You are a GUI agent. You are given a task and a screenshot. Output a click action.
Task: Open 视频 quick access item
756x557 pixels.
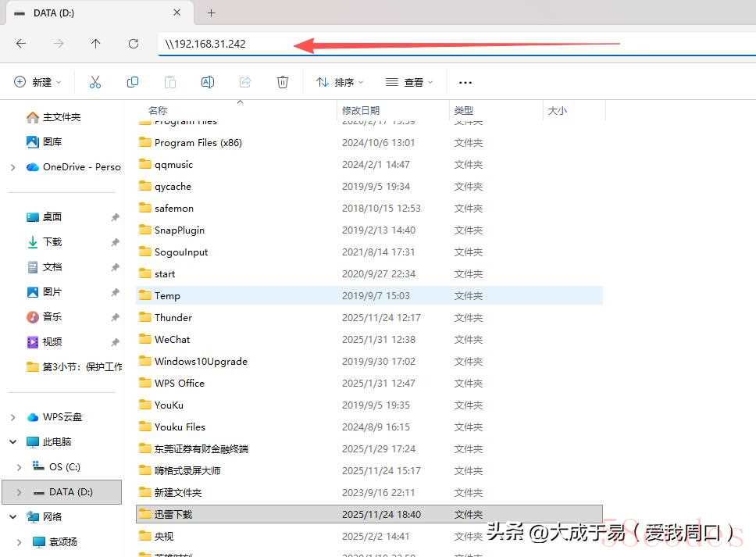(x=44, y=342)
